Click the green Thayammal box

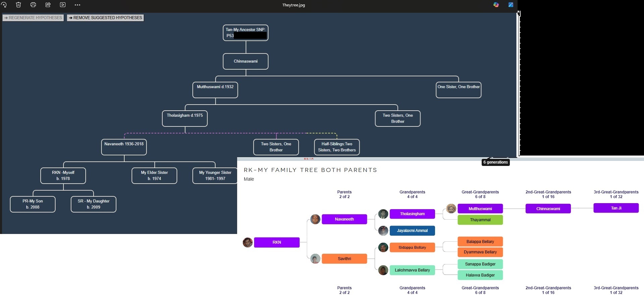point(480,220)
